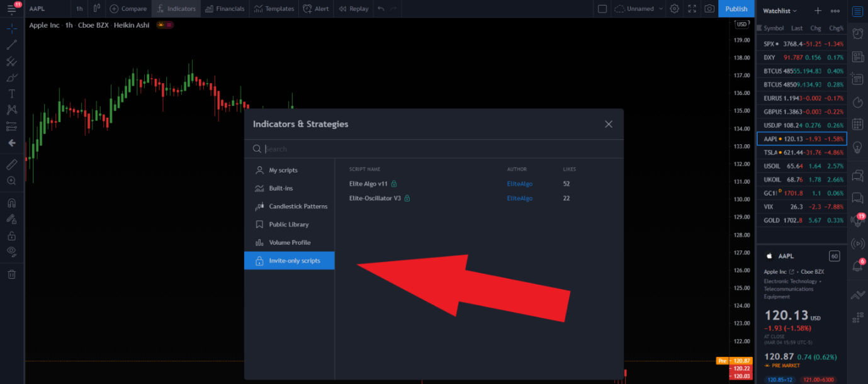Select the trend line drawing tool
The height and width of the screenshot is (384, 868).
click(11, 45)
